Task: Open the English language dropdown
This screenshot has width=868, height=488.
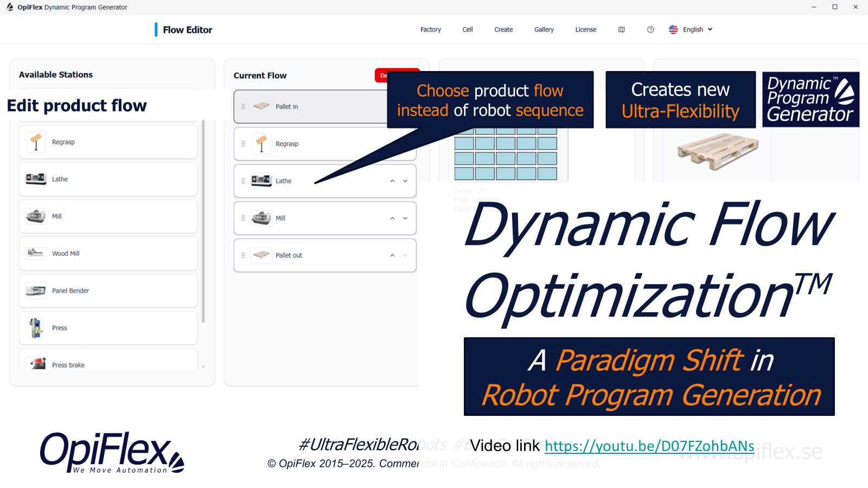Action: (697, 30)
